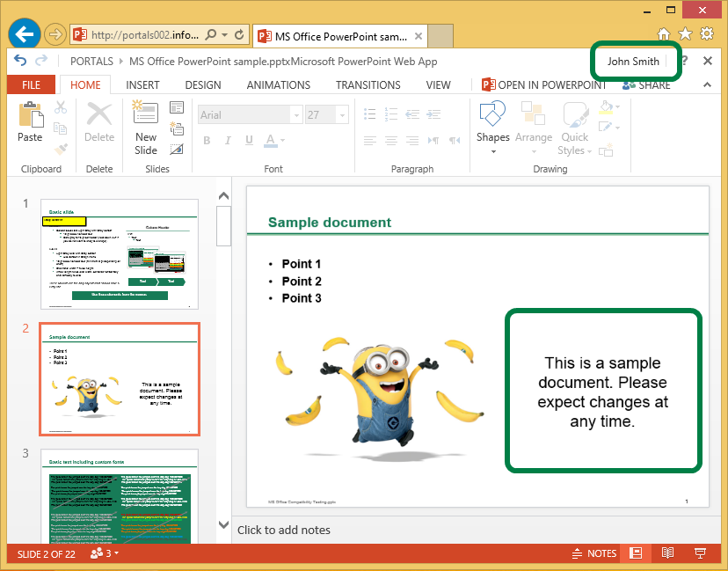Center the paragraph text
Image resolution: width=728 pixels, height=571 pixels.
391,140
